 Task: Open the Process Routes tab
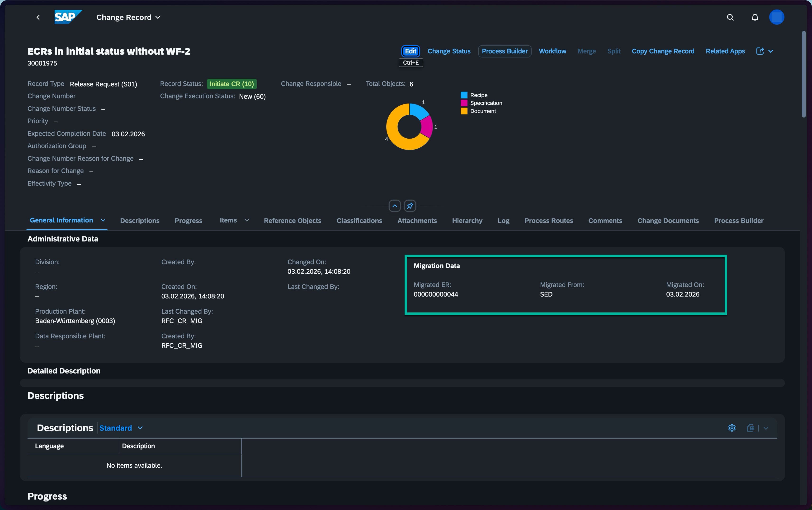click(x=549, y=221)
